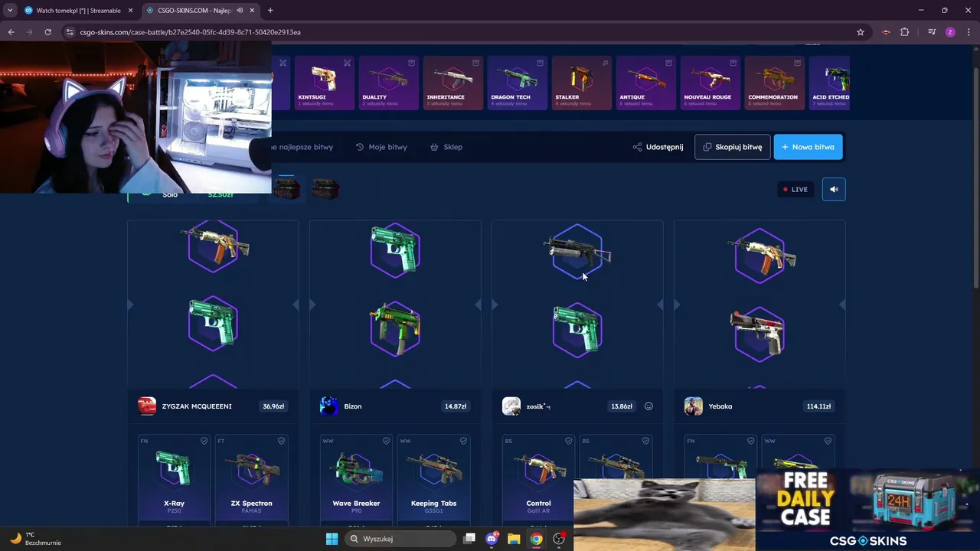
Task: Click the case icon on Antique card
Action: click(x=668, y=63)
